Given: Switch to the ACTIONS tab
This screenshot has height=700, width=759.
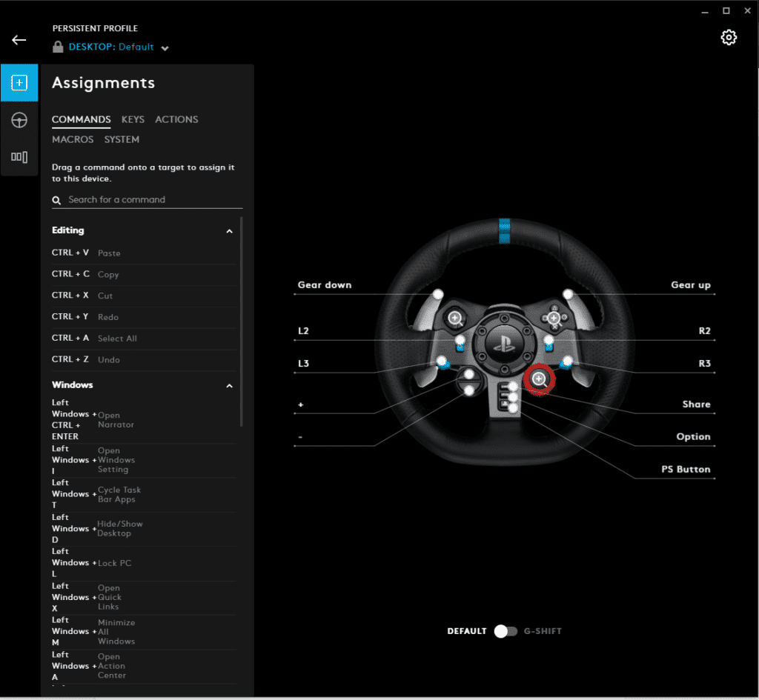Looking at the screenshot, I should (x=176, y=119).
